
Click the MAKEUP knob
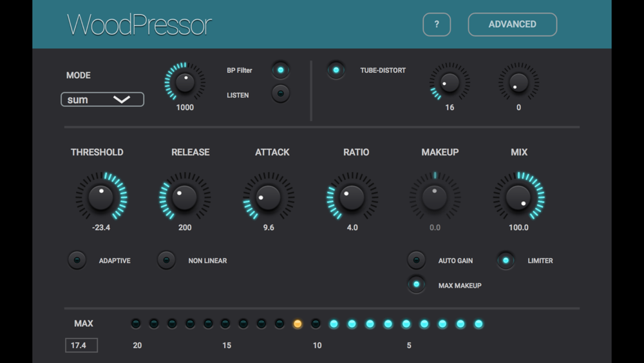435,197
